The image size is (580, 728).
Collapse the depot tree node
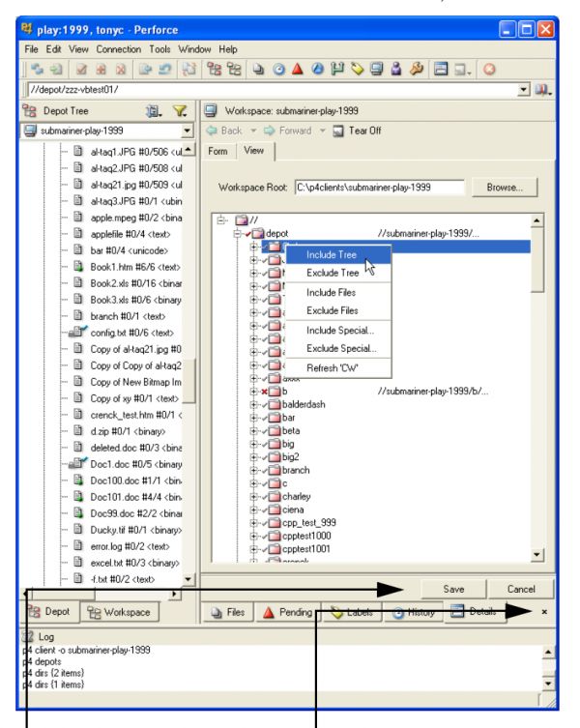237,233
